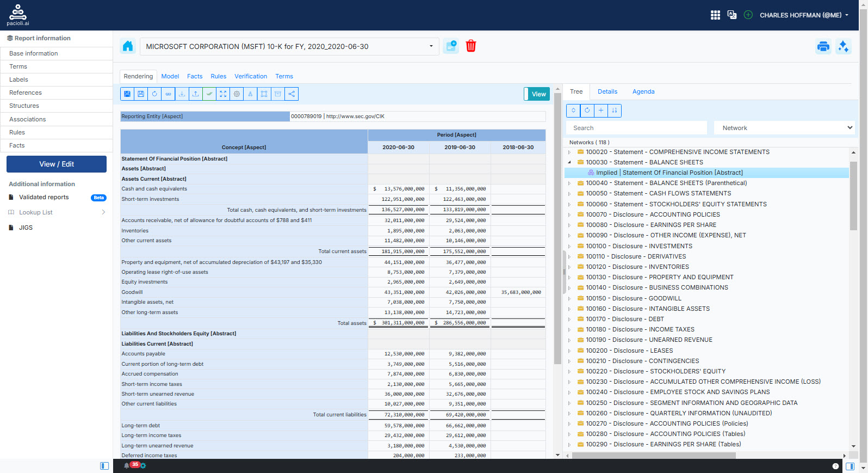
Task: Click the Cash and cash equivalents row label
Action: tap(154, 189)
